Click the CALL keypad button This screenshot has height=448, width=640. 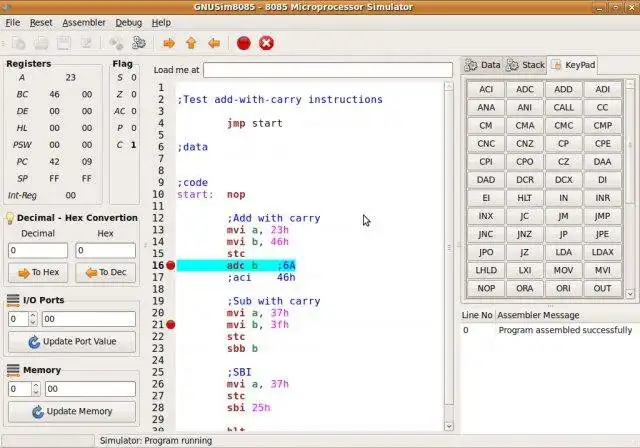(563, 107)
